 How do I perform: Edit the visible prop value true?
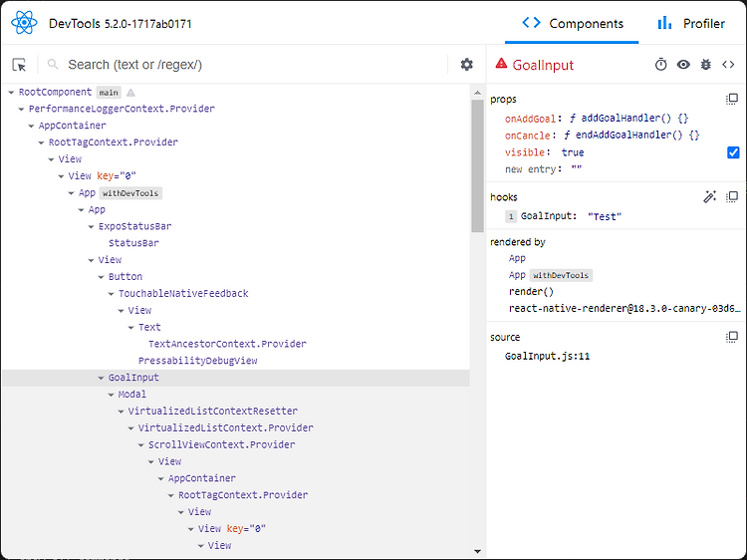coord(573,152)
